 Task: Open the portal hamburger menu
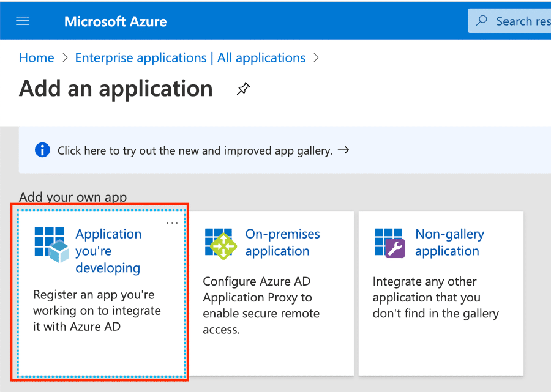(23, 20)
